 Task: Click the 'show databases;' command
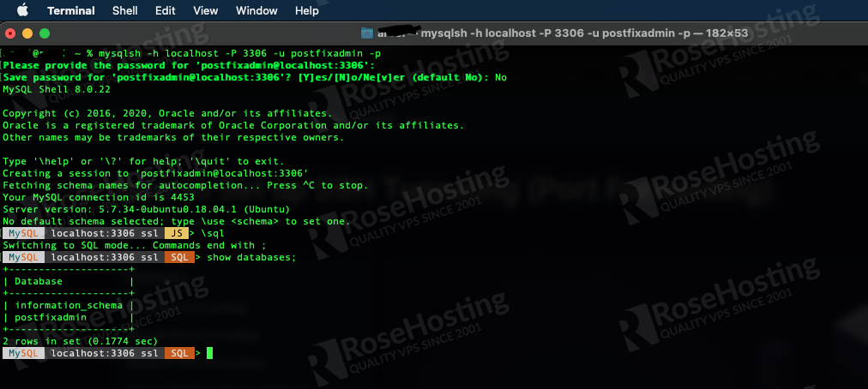coord(252,257)
